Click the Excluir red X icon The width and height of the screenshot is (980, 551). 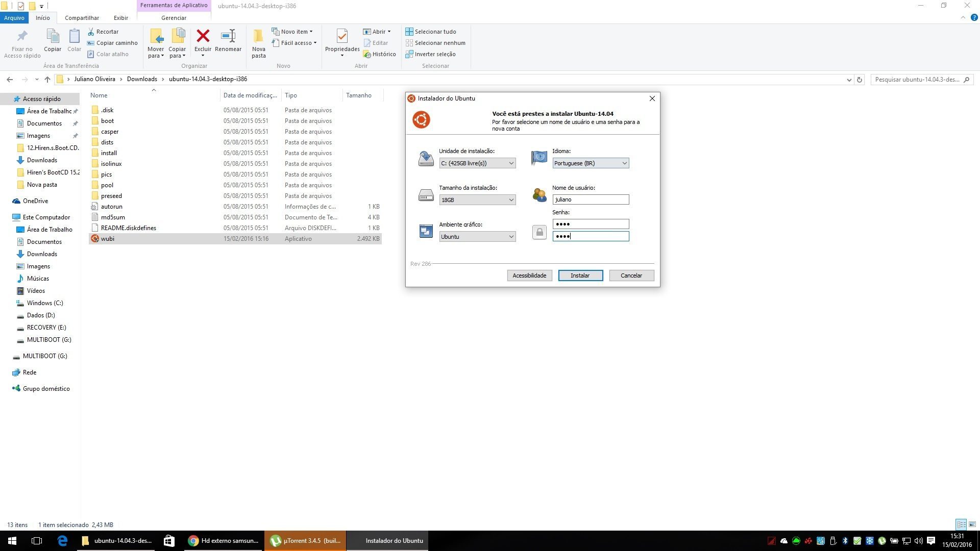(x=203, y=36)
